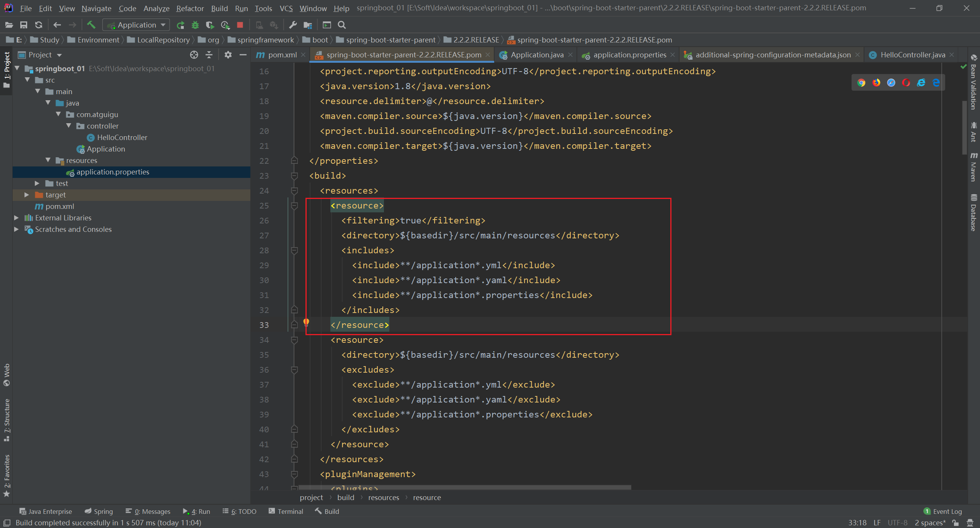Open the Terminal tool window
980x528 pixels.
[x=286, y=511]
